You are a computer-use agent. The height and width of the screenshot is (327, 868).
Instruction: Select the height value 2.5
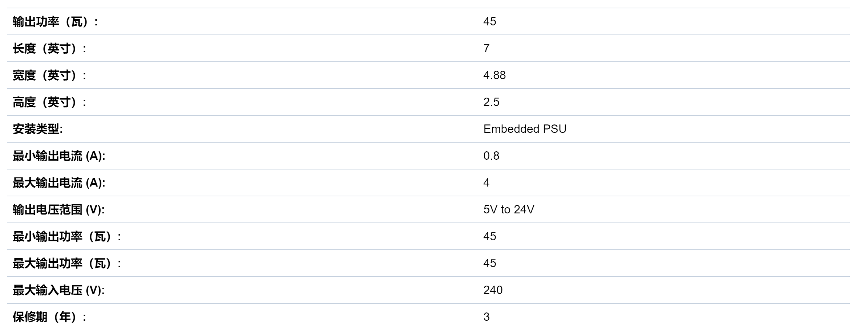[491, 102]
